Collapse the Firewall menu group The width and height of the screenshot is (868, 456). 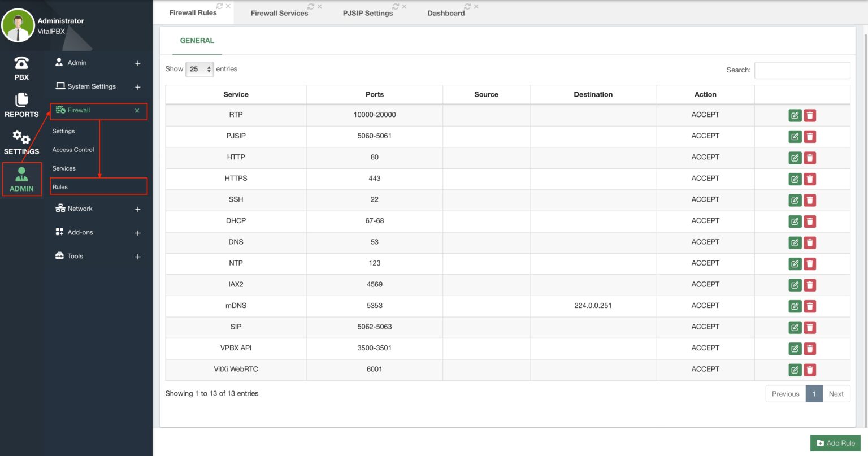click(x=137, y=111)
